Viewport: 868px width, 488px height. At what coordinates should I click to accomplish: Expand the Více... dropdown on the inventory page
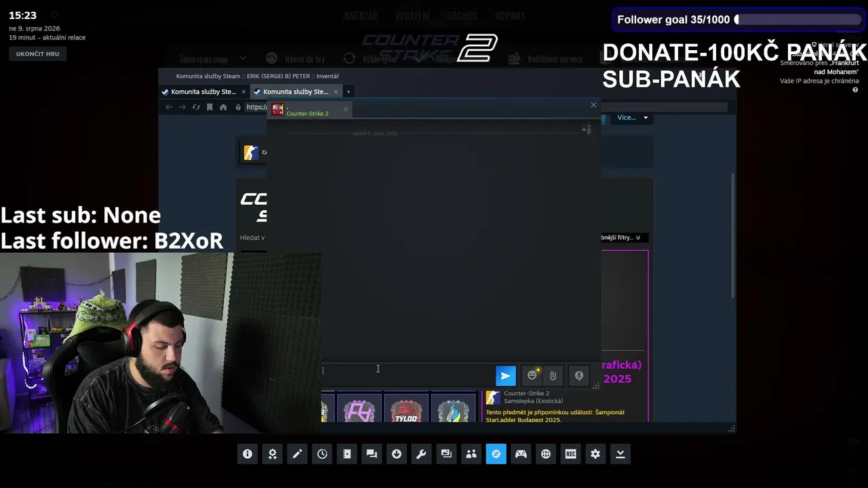(x=633, y=117)
